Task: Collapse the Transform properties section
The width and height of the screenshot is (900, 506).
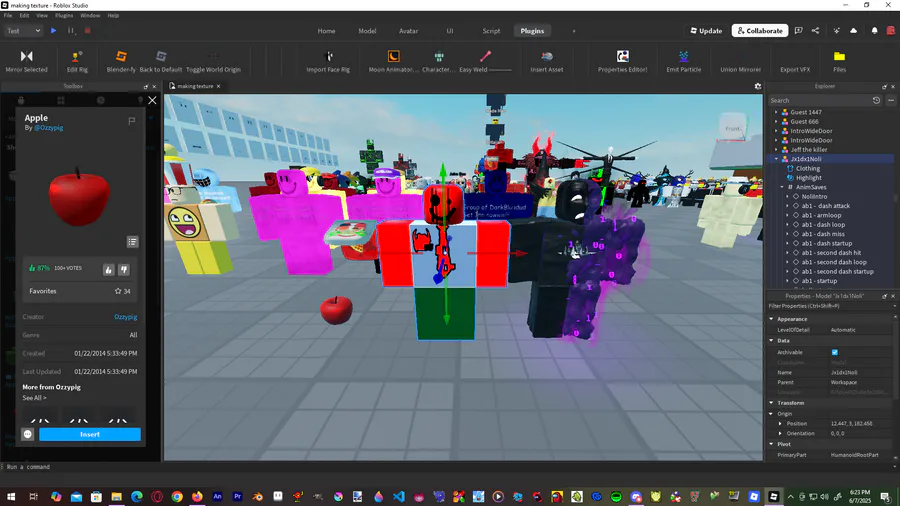Action: pyautogui.click(x=771, y=403)
